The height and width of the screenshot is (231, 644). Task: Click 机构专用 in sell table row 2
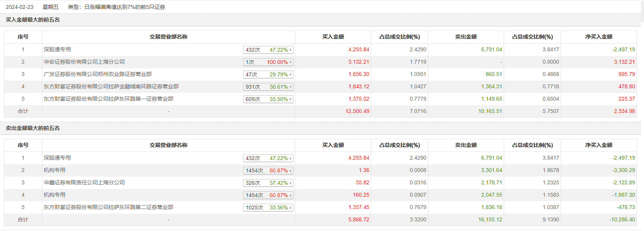[54, 170]
